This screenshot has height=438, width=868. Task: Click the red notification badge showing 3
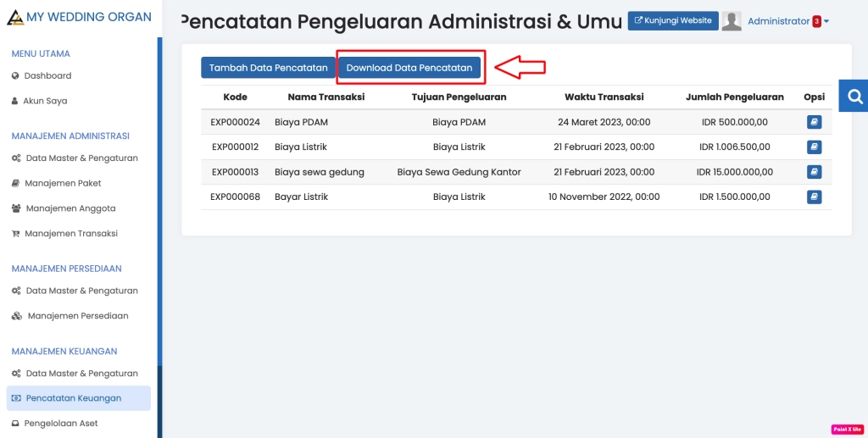tap(816, 21)
